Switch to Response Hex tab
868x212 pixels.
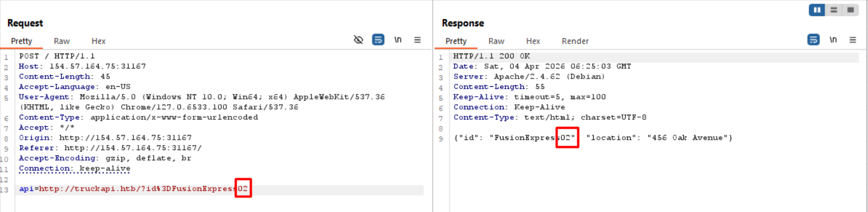tap(533, 41)
